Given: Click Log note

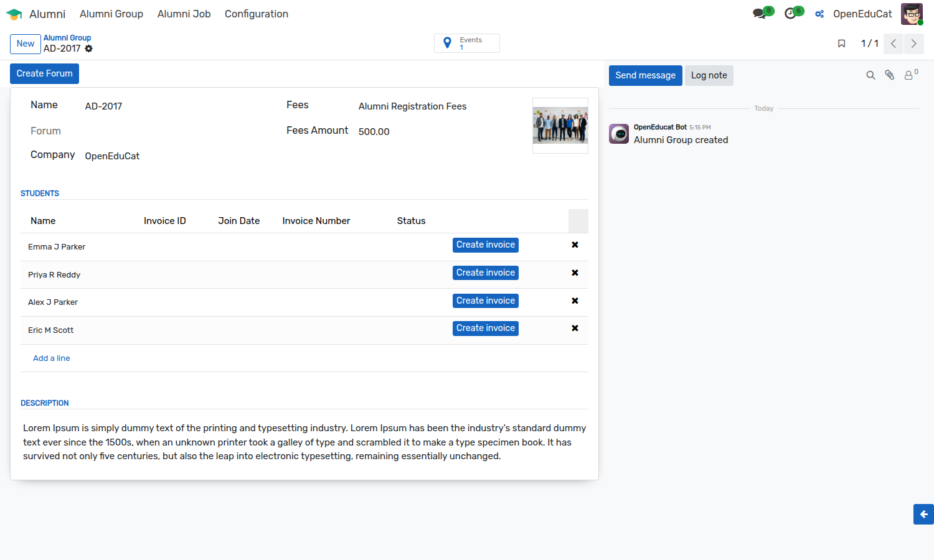Looking at the screenshot, I should click(x=709, y=75).
